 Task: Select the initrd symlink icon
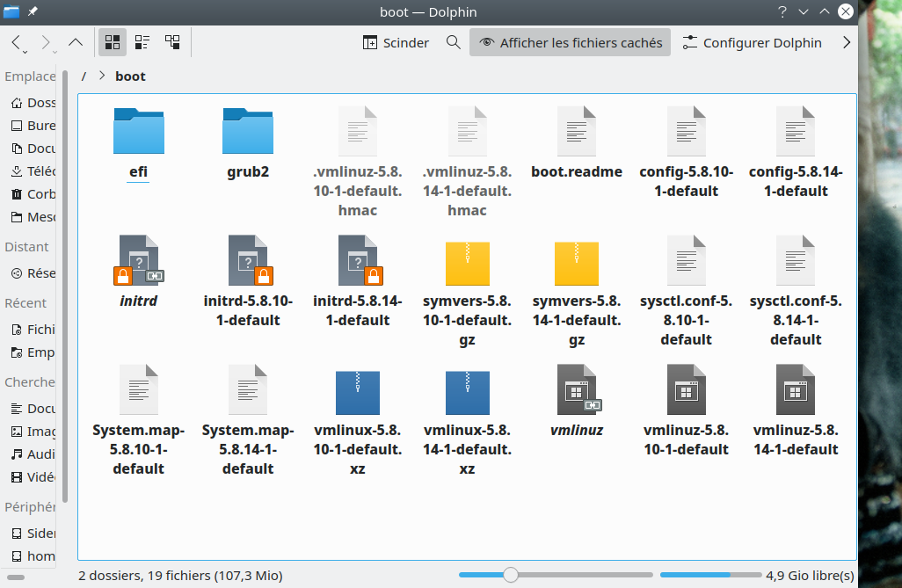coord(139,260)
